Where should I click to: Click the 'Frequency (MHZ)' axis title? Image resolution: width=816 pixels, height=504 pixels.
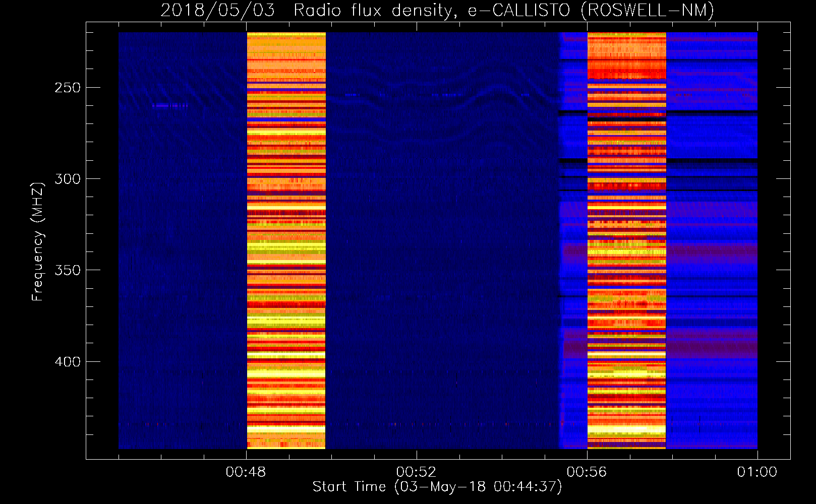point(38,241)
